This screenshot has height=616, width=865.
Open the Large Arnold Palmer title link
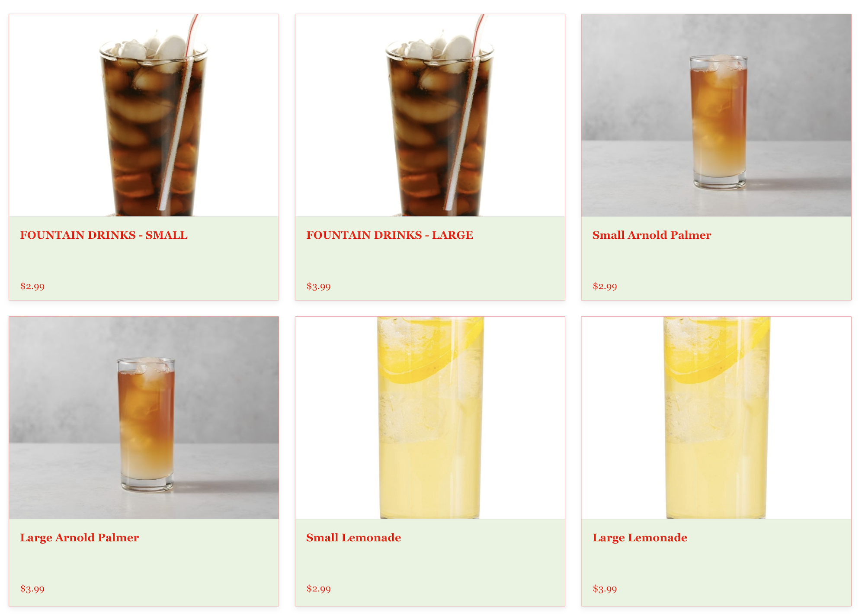point(80,538)
